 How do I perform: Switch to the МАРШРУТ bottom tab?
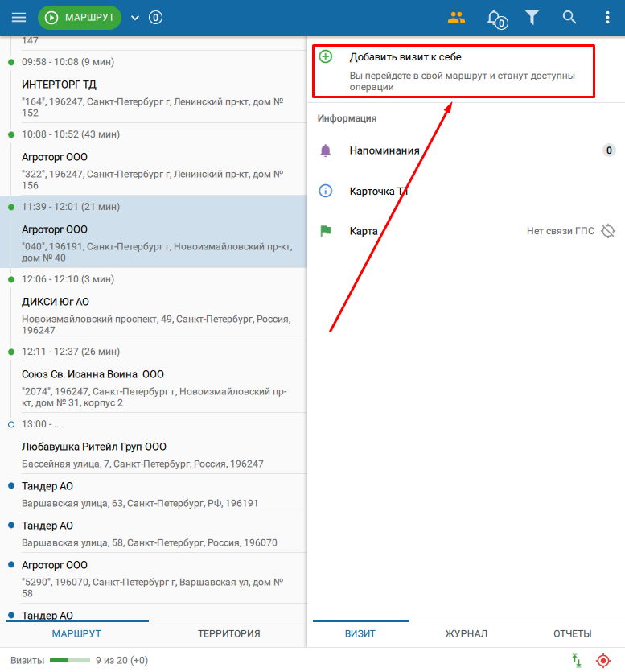point(76,633)
